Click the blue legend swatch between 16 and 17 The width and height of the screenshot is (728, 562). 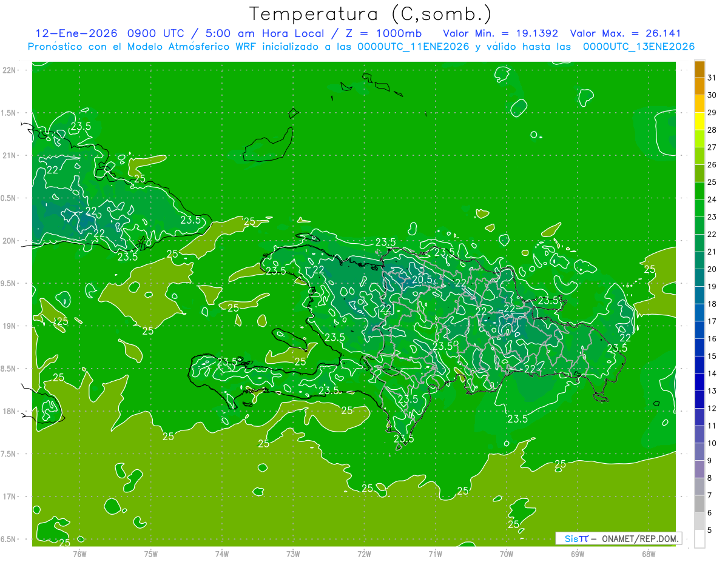click(699, 330)
